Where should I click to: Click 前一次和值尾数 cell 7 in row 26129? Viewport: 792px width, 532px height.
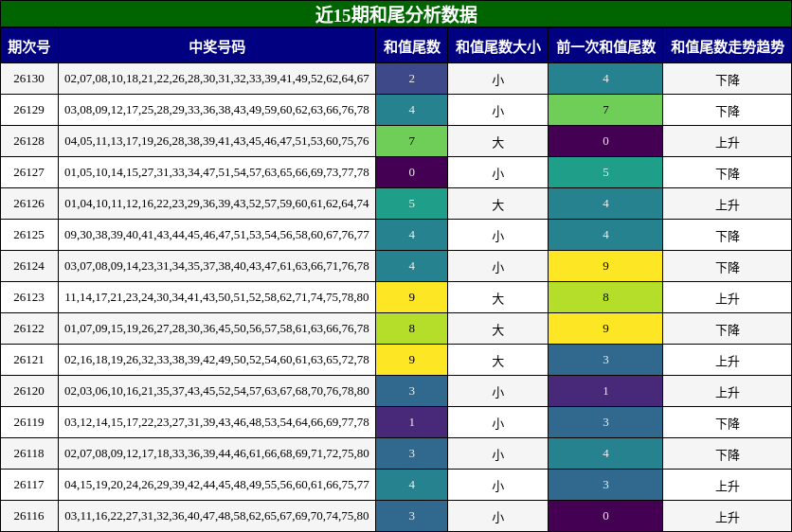tap(605, 110)
